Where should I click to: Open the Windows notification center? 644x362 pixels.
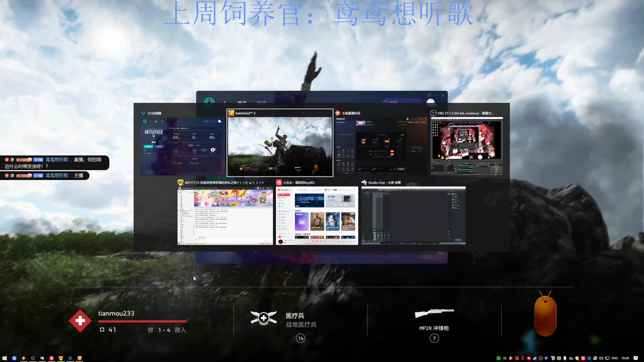(x=636, y=358)
